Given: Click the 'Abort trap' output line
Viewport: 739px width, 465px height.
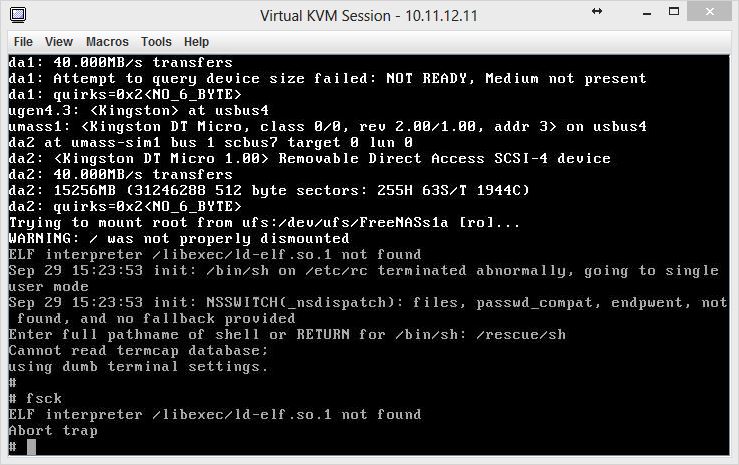Looking at the screenshot, I should coord(53,430).
